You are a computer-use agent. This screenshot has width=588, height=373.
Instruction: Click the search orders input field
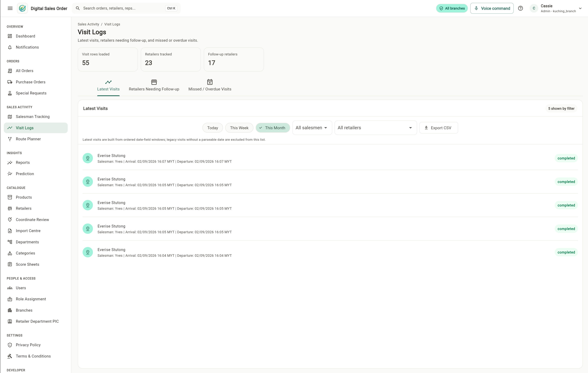[126, 8]
